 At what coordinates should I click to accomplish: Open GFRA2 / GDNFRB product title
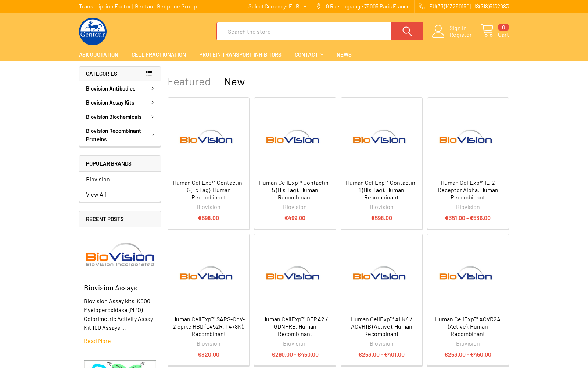pos(295,326)
